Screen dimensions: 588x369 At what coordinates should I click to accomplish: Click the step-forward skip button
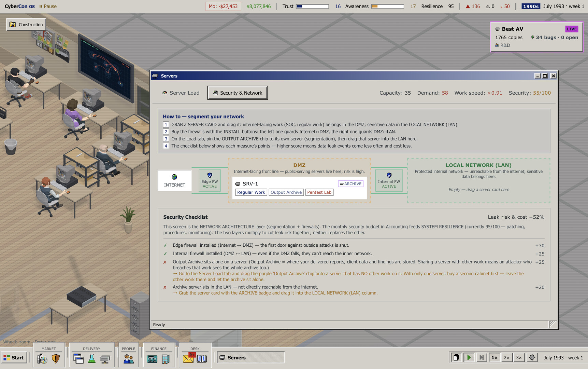click(481, 357)
